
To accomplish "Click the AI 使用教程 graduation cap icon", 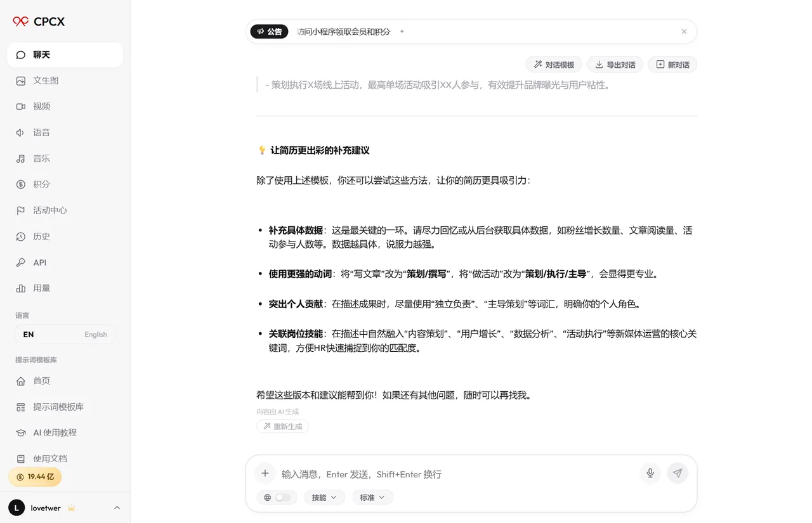I will [21, 433].
